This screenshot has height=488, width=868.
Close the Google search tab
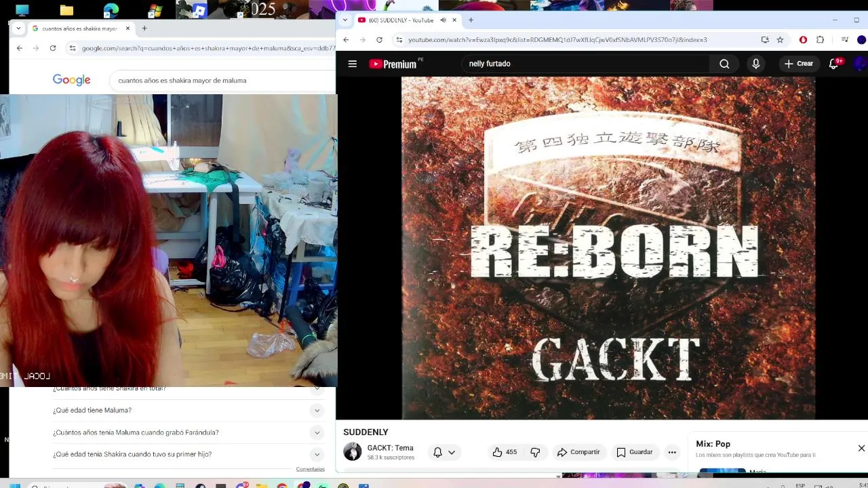127,28
